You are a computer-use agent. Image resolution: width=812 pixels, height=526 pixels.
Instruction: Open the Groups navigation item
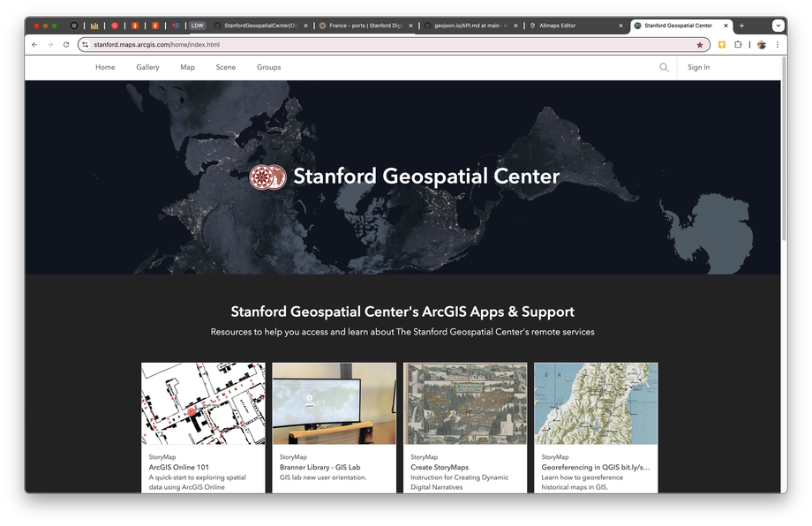[269, 67]
